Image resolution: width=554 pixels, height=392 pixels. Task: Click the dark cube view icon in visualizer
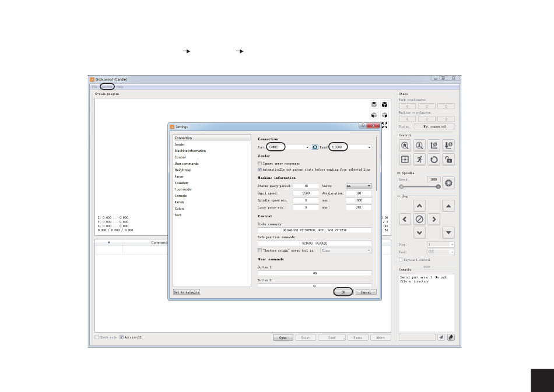point(384,104)
